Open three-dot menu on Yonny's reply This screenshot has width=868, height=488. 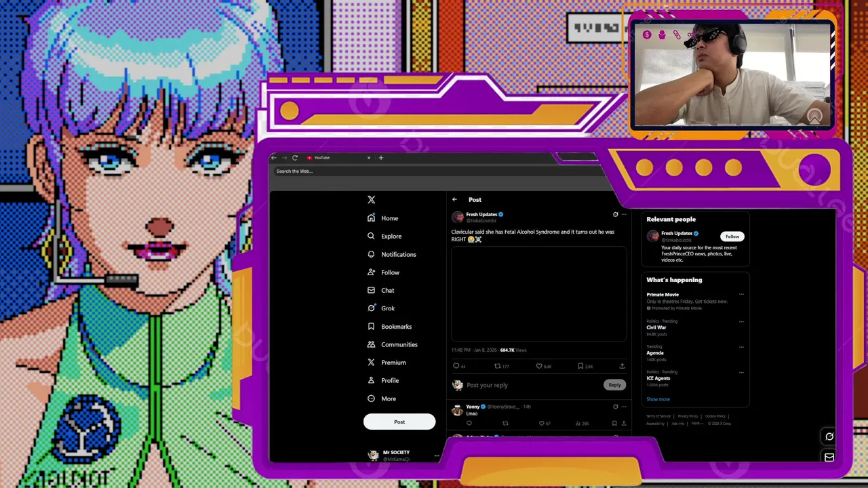(624, 407)
